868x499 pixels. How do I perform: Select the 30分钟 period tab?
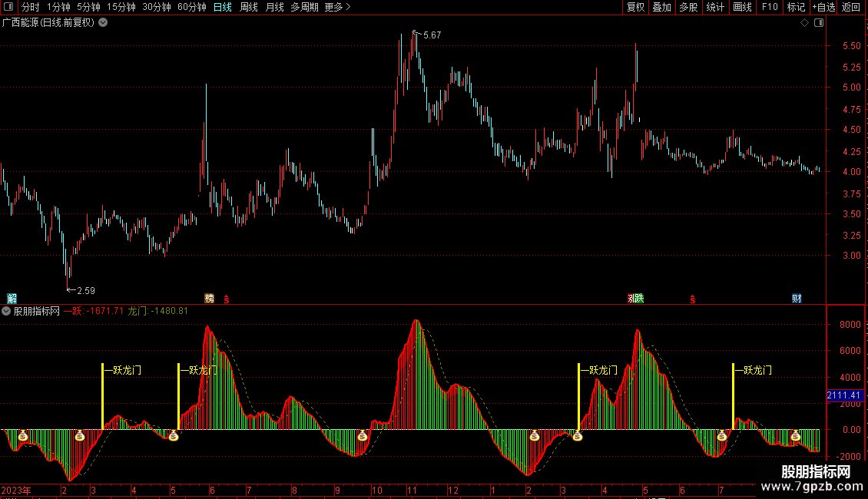pyautogui.click(x=157, y=7)
